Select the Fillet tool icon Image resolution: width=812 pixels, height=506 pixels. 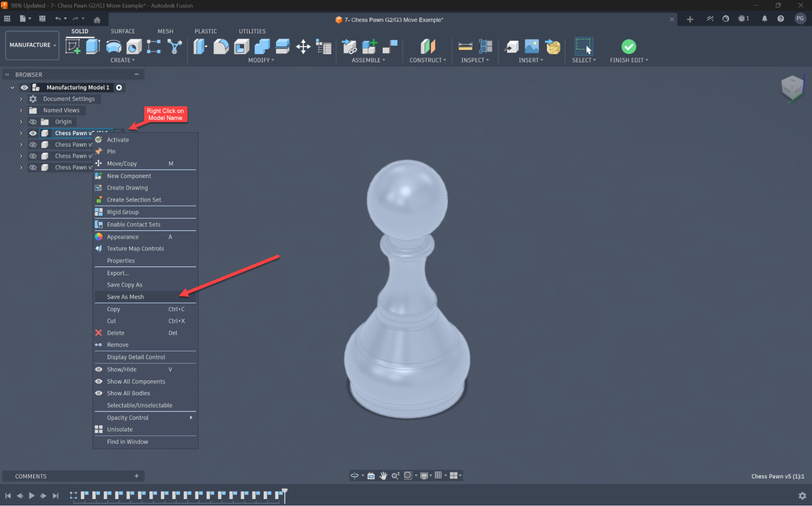tap(221, 47)
